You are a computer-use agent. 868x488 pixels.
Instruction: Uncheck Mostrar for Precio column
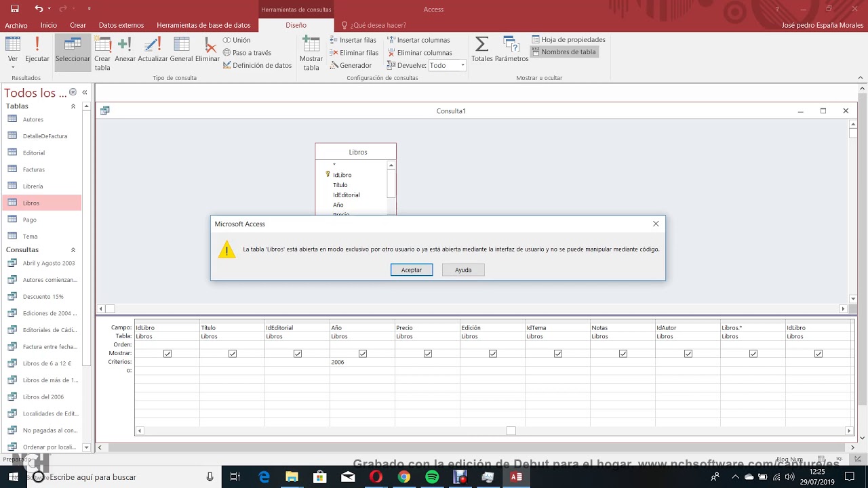[428, 354]
